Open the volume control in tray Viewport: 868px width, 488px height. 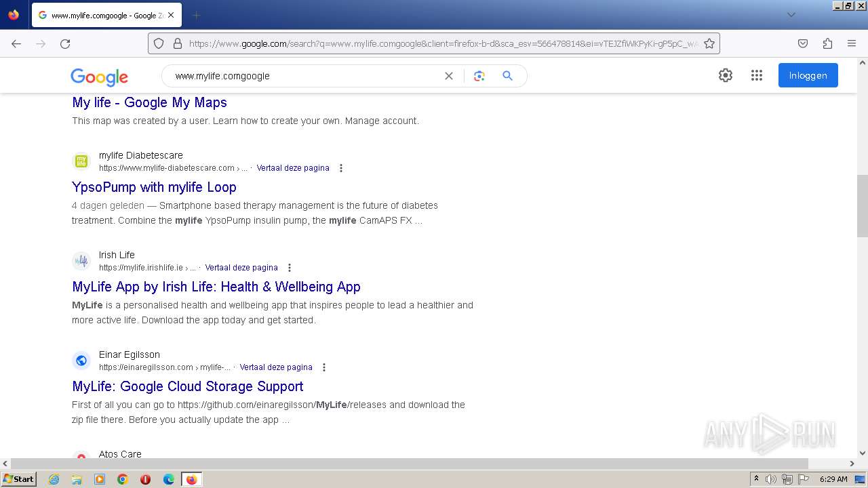pos(771,479)
